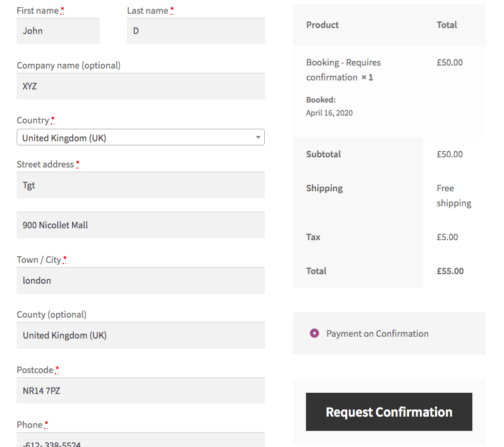This screenshot has height=447, width=504.
Task: Click the Booked: label
Action: [321, 100]
